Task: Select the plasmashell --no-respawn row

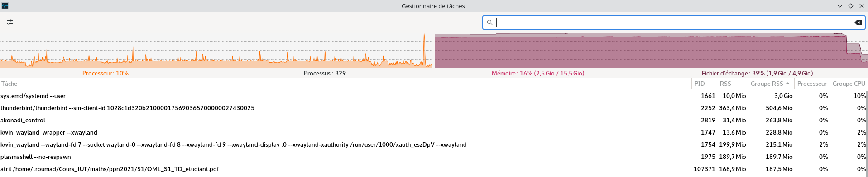Action: [x=432, y=157]
